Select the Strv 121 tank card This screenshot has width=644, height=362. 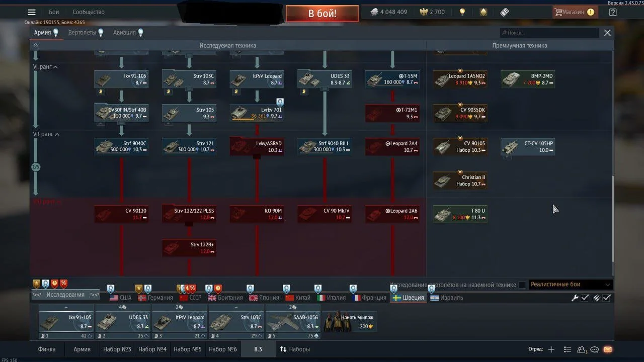[189, 146]
